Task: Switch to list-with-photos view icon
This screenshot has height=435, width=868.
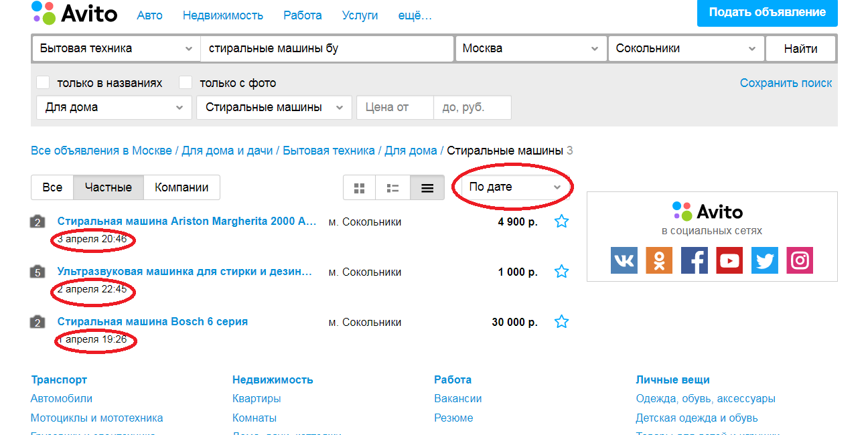Action: point(393,188)
